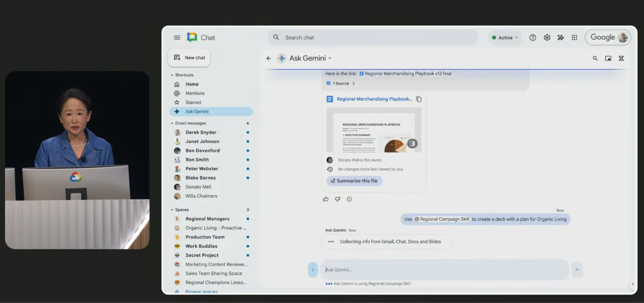Click the hamburger main menu icon
The height and width of the screenshot is (303, 644).
coord(177,38)
